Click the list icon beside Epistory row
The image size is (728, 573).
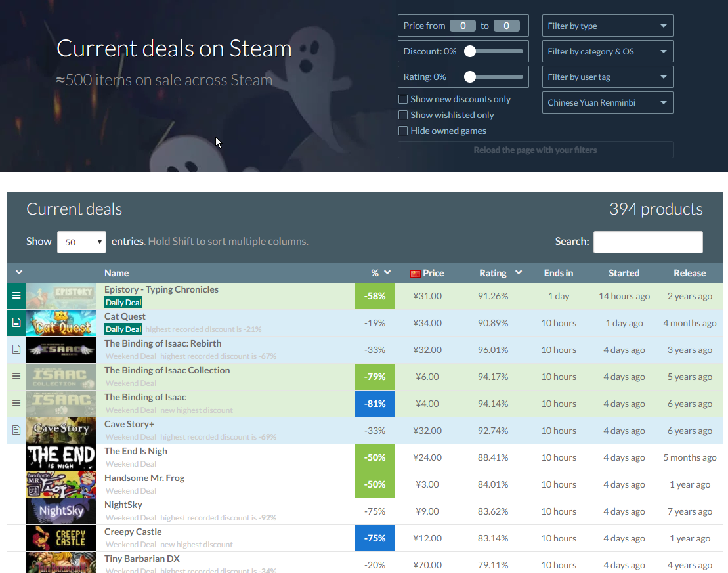pos(16,296)
